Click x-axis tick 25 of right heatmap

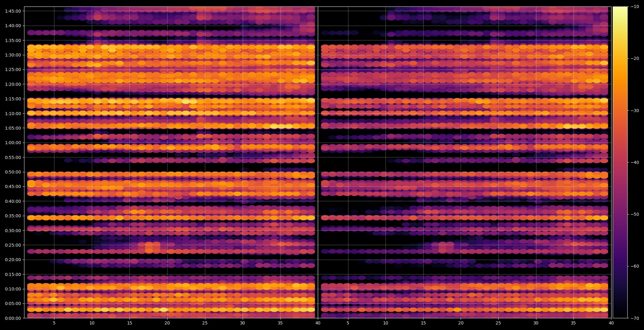[498, 323]
